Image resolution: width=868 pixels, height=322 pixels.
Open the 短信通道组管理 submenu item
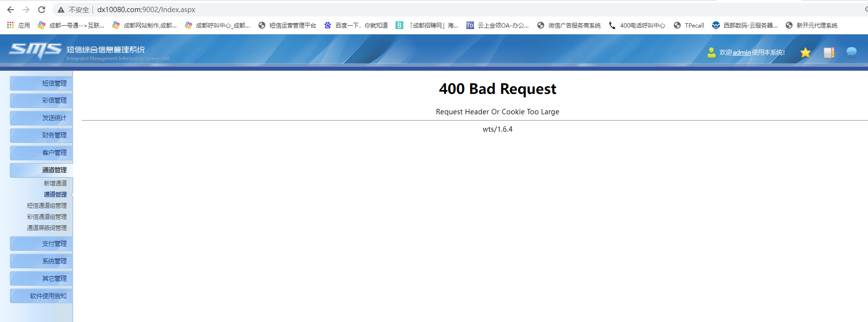(x=46, y=205)
